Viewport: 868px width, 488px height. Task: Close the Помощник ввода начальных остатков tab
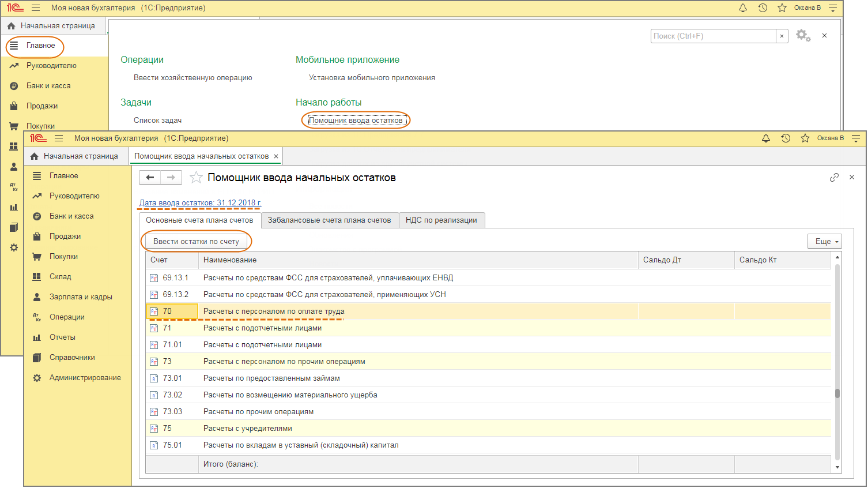276,156
